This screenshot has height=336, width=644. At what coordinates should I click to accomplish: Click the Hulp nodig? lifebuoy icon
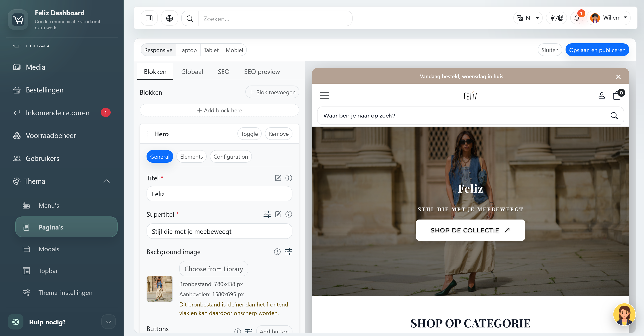point(15,322)
